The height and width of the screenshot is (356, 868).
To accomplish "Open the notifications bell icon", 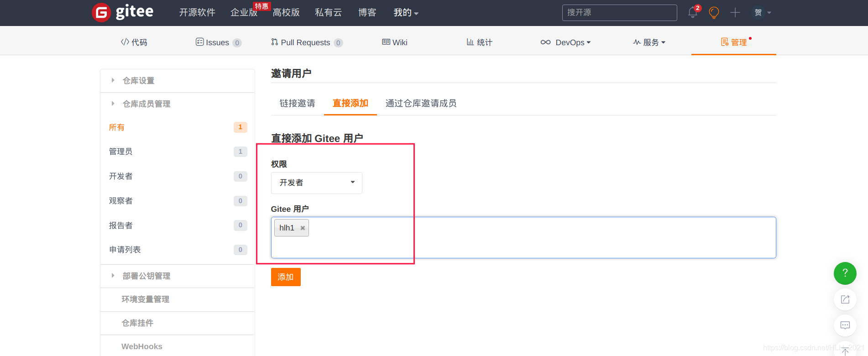I will (x=693, y=13).
